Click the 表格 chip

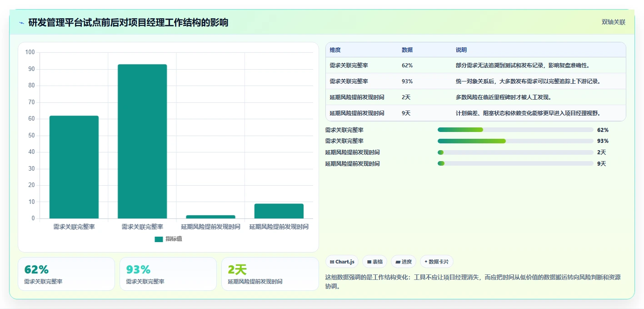[x=375, y=262]
